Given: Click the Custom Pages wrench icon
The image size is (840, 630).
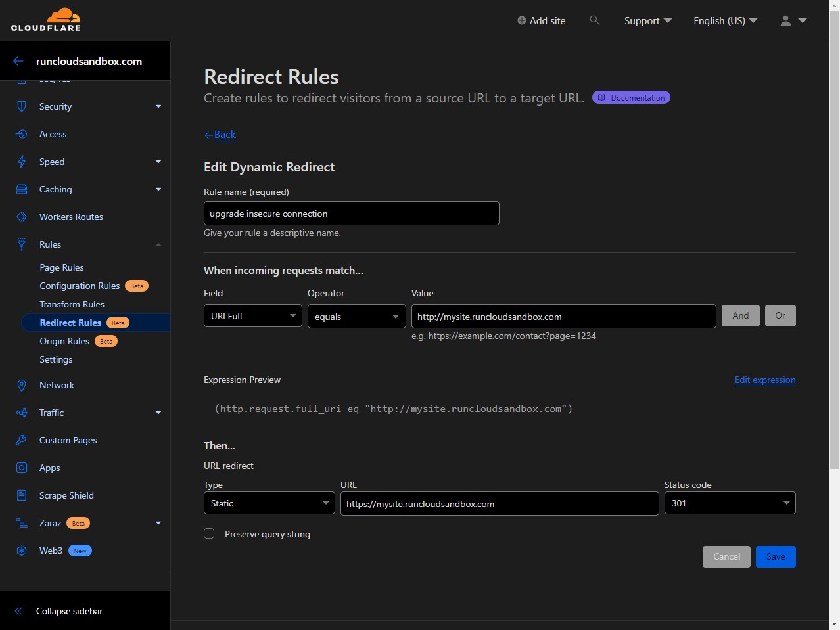Looking at the screenshot, I should click(22, 440).
